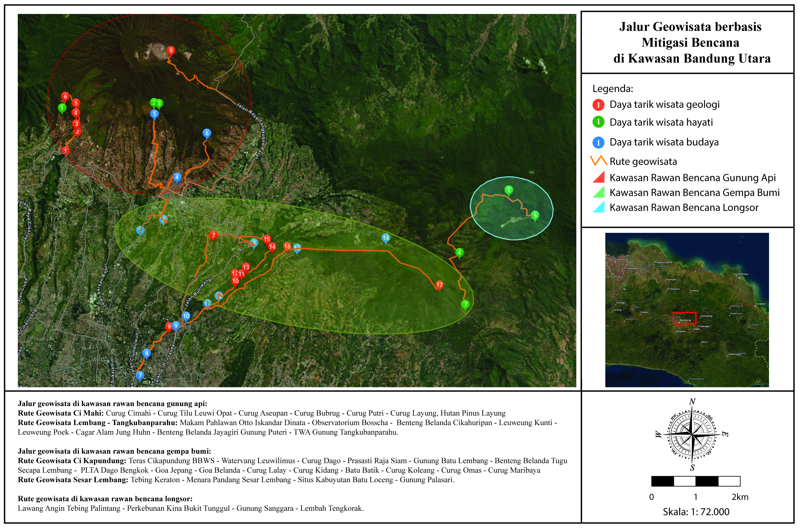Click red geology marker 3 on the map
The height and width of the screenshot is (532, 803).
[76, 125]
